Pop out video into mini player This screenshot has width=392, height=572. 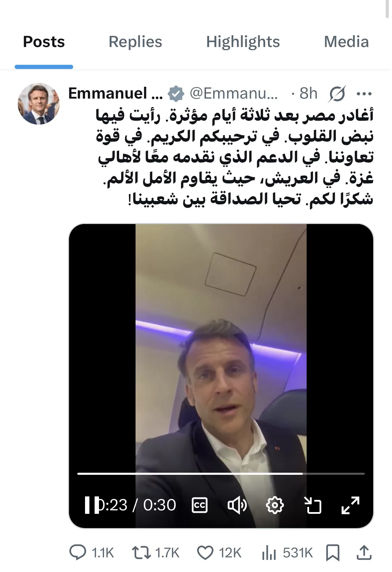tap(313, 505)
